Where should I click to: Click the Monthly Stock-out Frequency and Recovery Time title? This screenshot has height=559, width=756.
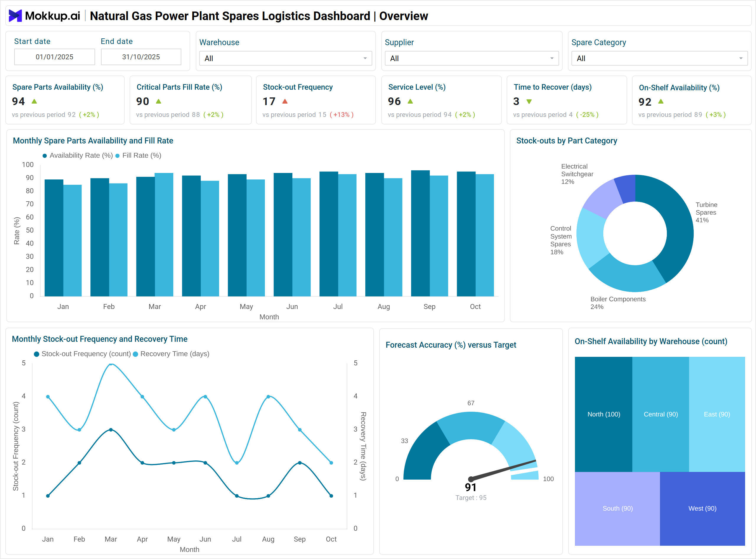100,339
